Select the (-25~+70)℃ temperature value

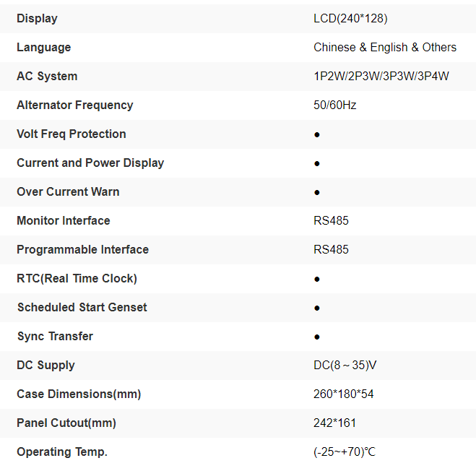[x=344, y=451]
